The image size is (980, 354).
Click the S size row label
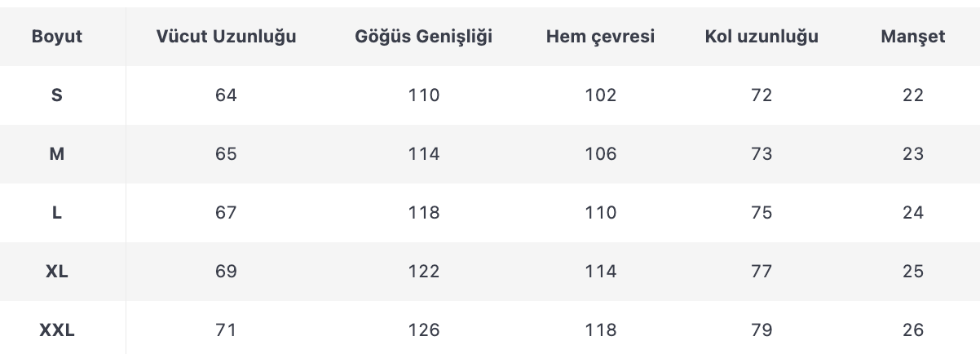[x=57, y=95]
